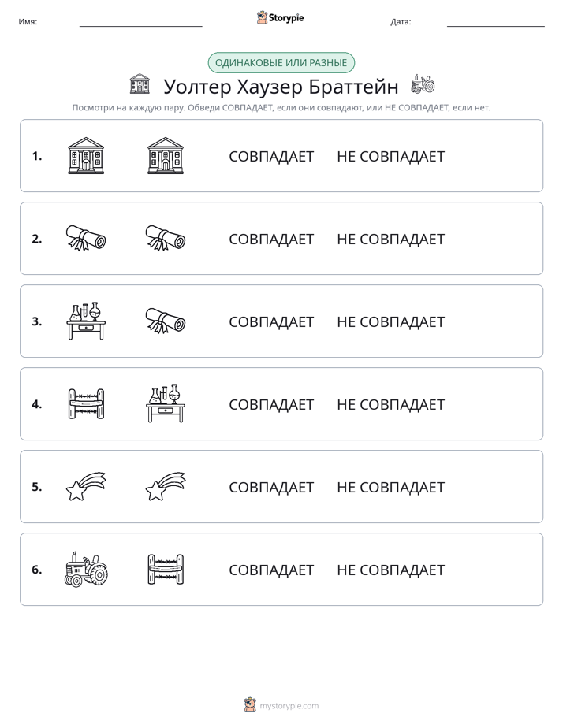563x728 pixels.
Task: Click the right shooting star in row 5
Action: pyautogui.click(x=166, y=487)
